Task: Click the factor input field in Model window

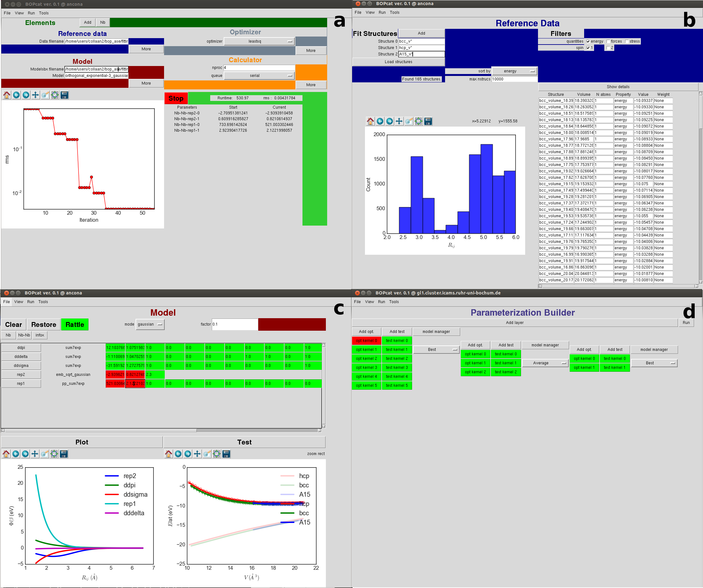Action: [235, 324]
